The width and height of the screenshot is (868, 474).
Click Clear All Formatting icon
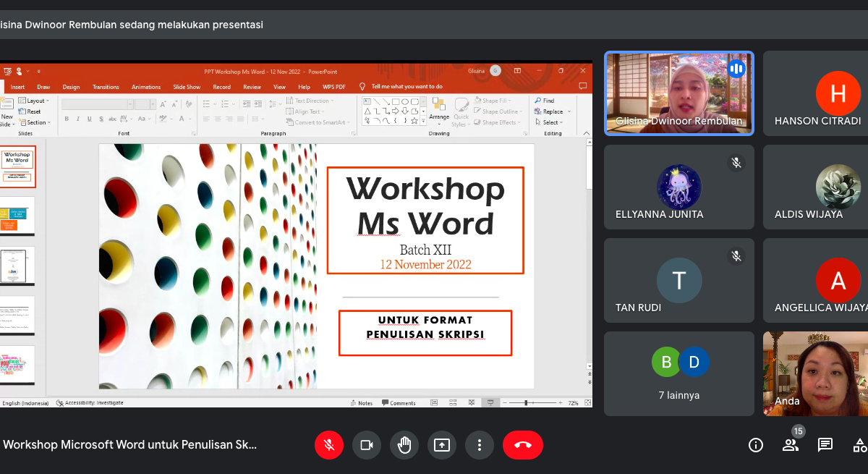(190, 104)
